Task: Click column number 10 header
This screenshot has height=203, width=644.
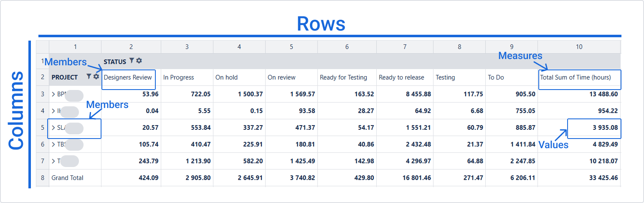Action: (x=579, y=47)
